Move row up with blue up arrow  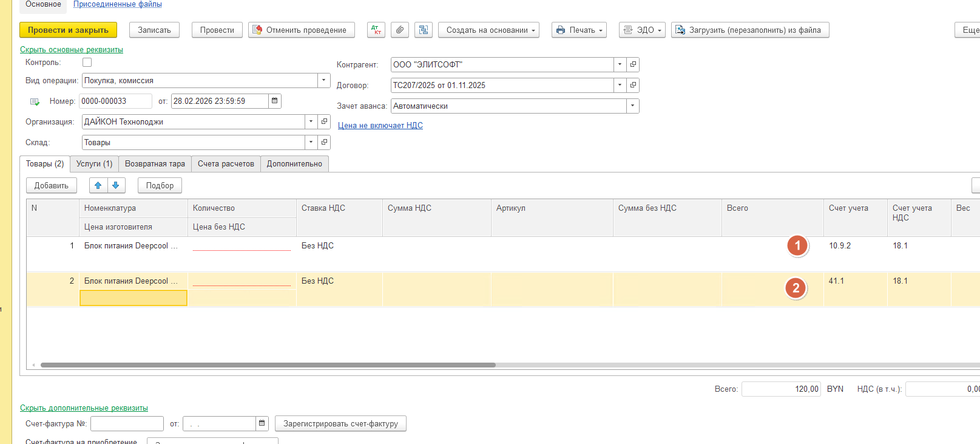(x=98, y=185)
